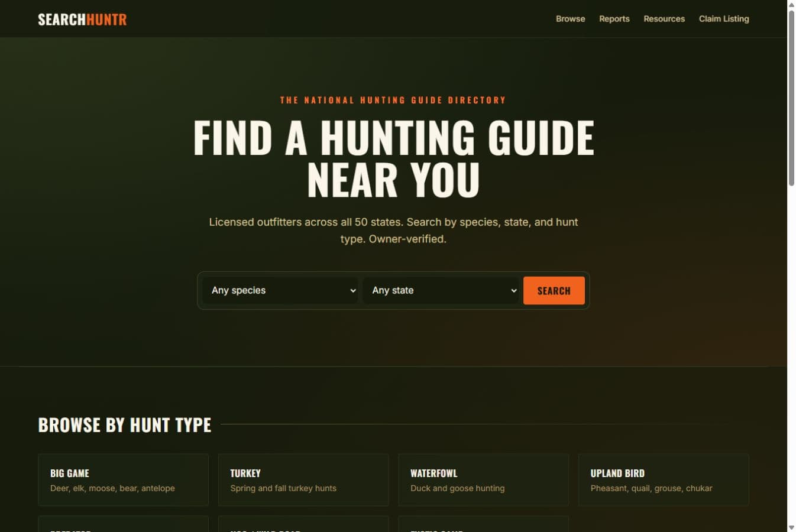Image resolution: width=796 pixels, height=532 pixels.
Task: Go to the Browse menu item
Action: (570, 19)
